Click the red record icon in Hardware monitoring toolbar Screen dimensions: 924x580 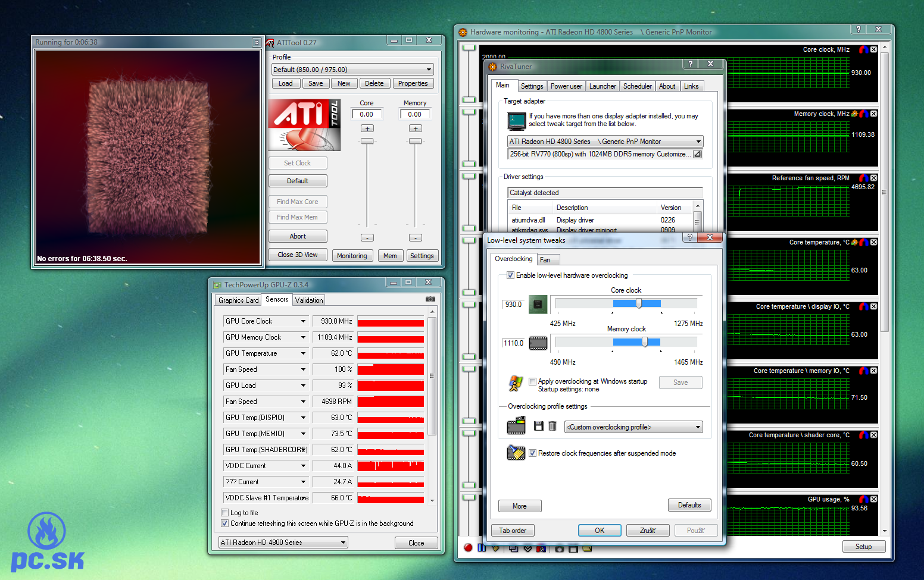pyautogui.click(x=468, y=548)
